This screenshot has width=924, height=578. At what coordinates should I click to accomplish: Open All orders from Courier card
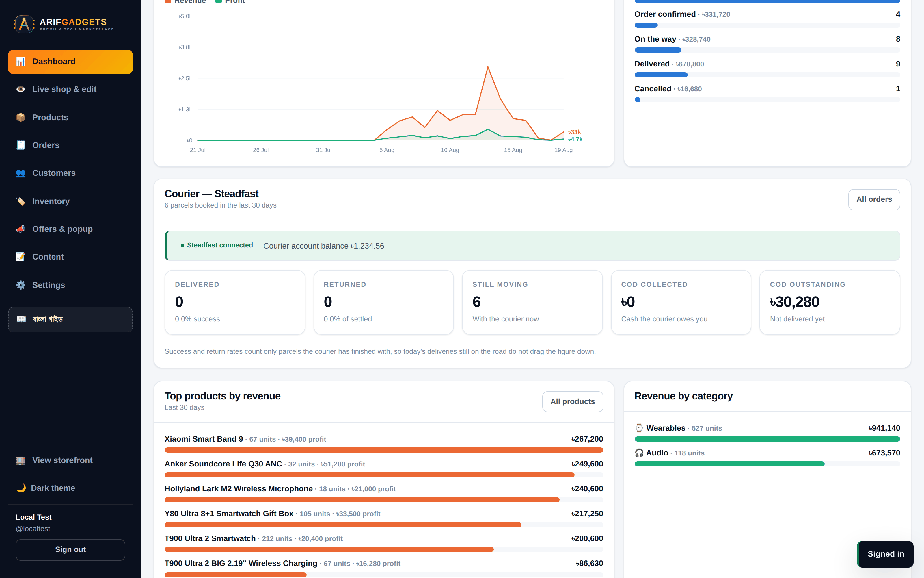pyautogui.click(x=874, y=199)
